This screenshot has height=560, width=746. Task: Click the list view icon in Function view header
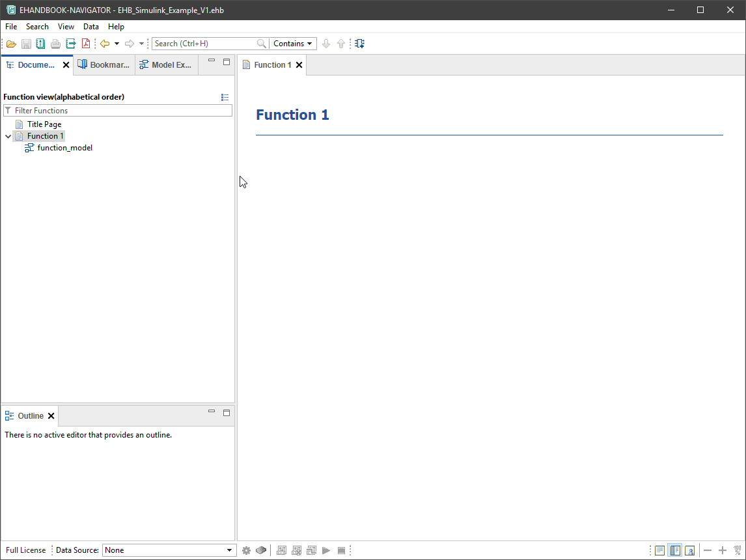[x=225, y=97]
